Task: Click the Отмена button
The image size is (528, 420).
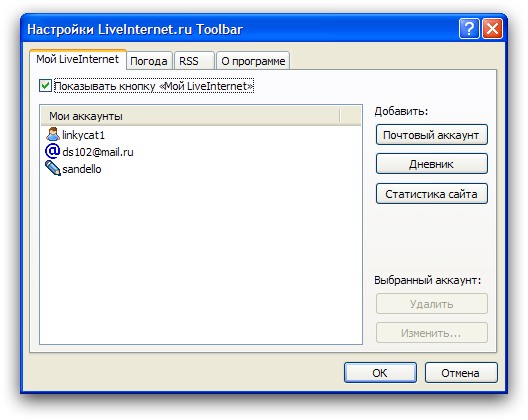Action: tap(461, 373)
